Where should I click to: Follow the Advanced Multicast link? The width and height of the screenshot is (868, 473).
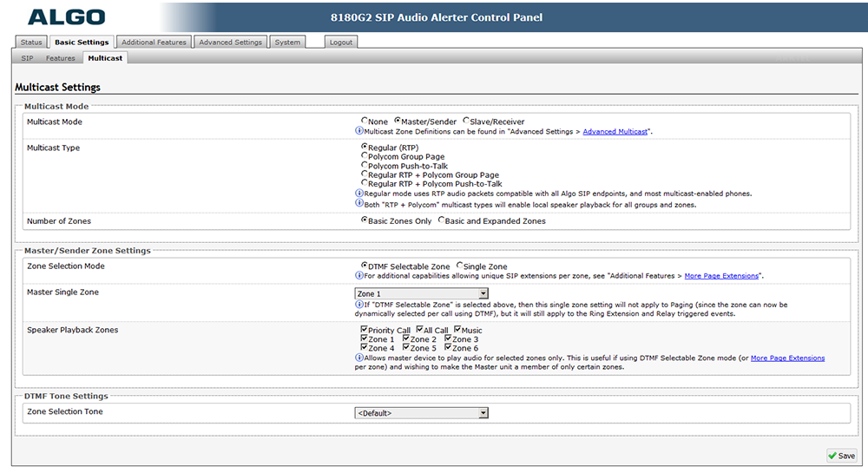(x=615, y=132)
